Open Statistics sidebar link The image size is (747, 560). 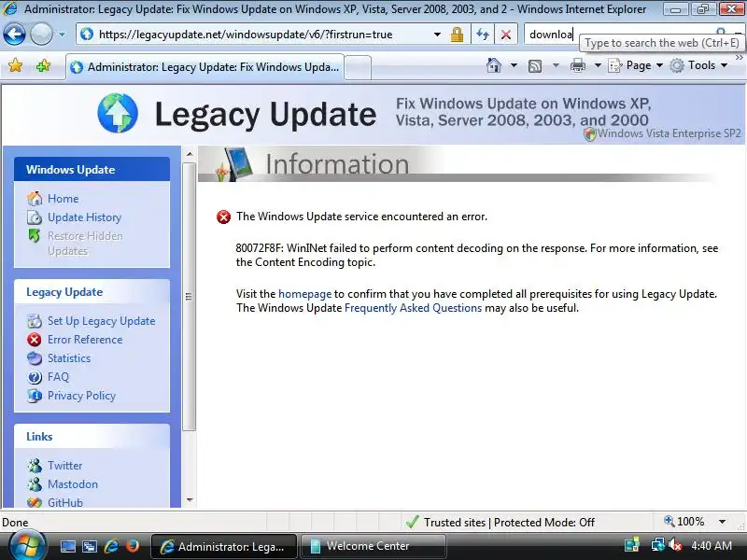68,358
